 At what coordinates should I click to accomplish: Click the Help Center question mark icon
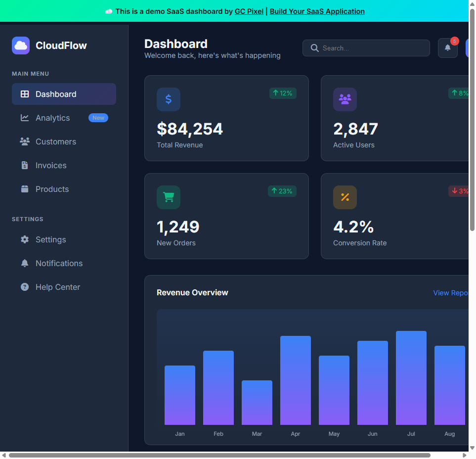(24, 287)
